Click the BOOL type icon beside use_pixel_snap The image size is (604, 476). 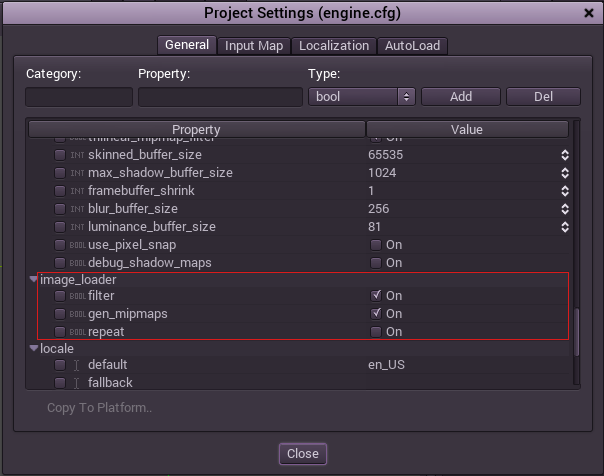[x=77, y=245]
